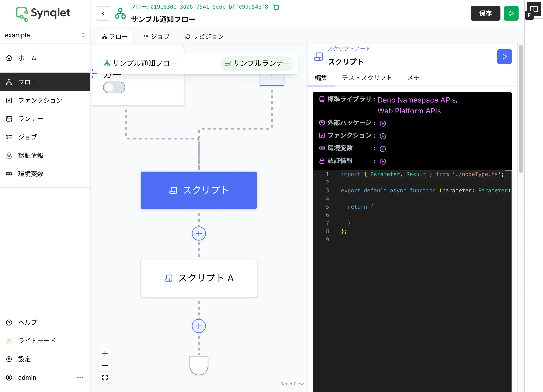Screen dimensions: 543x392
Task: Fit the flow view to screen
Action: 105,377
